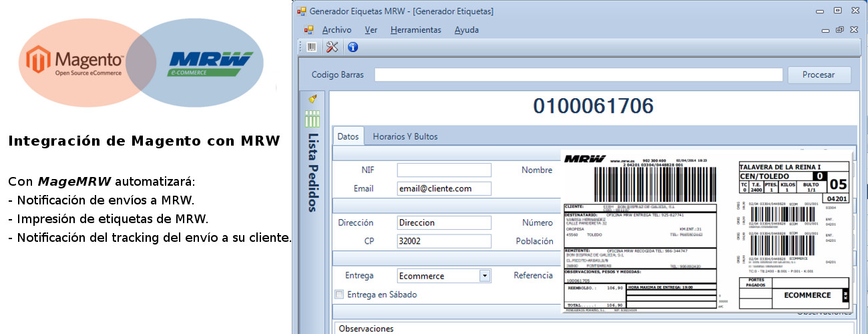This screenshot has height=334, width=868.
Task: Expand the Lista Pedidos side panel
Action: tap(312, 172)
